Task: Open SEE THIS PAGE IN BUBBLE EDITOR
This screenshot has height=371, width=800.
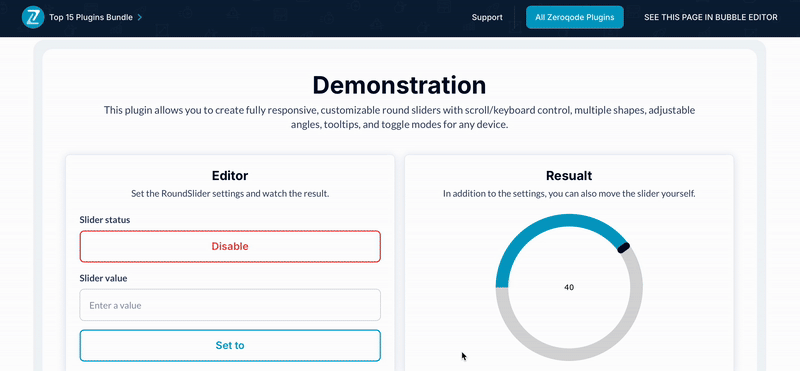Action: click(711, 17)
